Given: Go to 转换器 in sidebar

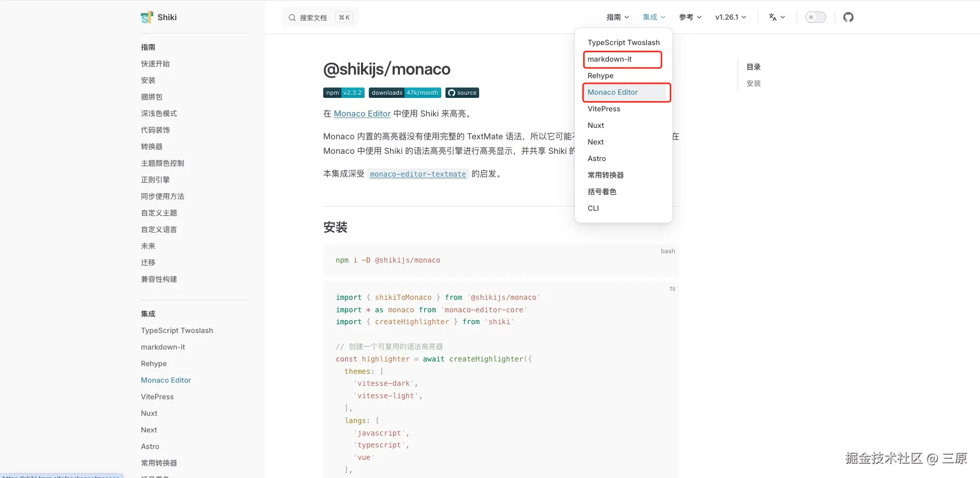Looking at the screenshot, I should (152, 147).
